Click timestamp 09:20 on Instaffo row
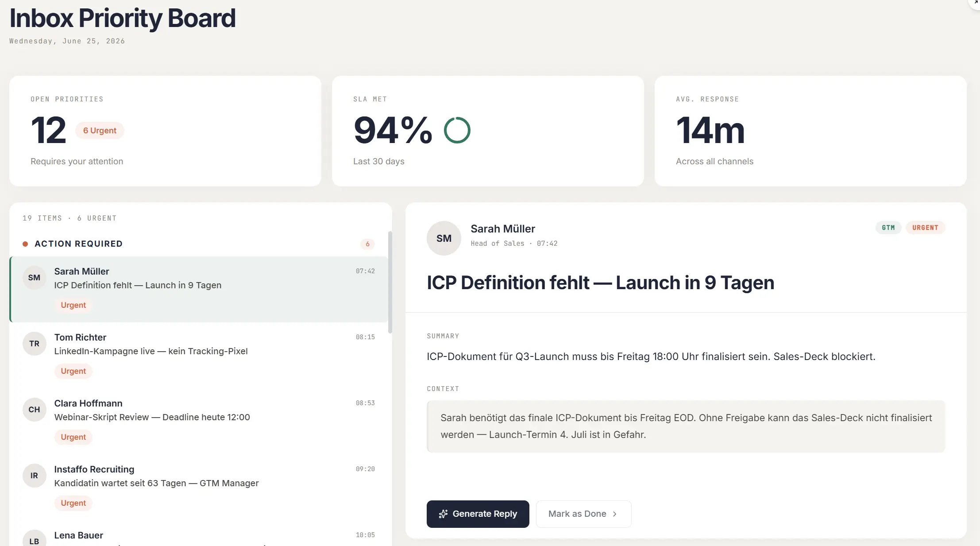Screen dimensions: 980x546 (x=365, y=469)
